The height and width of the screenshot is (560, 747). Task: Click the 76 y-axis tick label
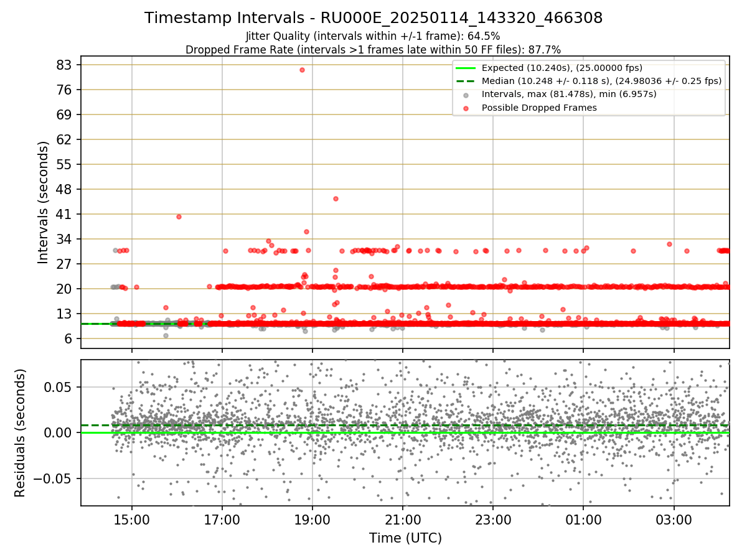click(x=65, y=90)
